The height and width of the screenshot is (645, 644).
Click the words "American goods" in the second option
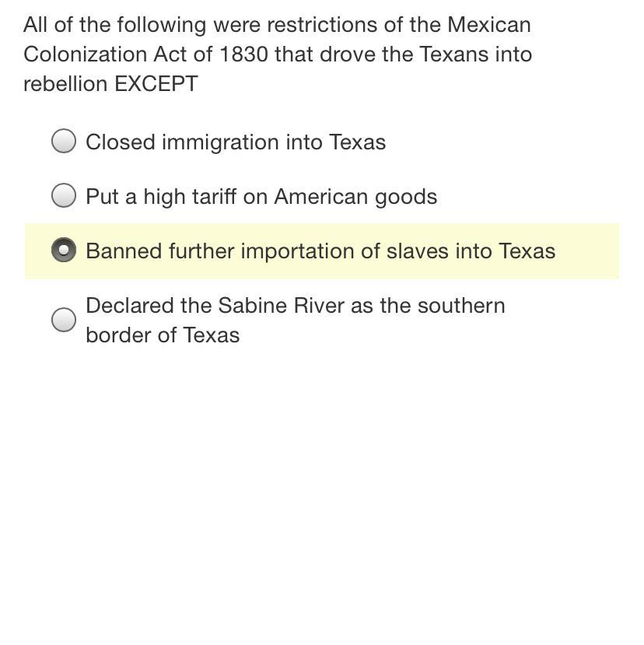pos(355,197)
